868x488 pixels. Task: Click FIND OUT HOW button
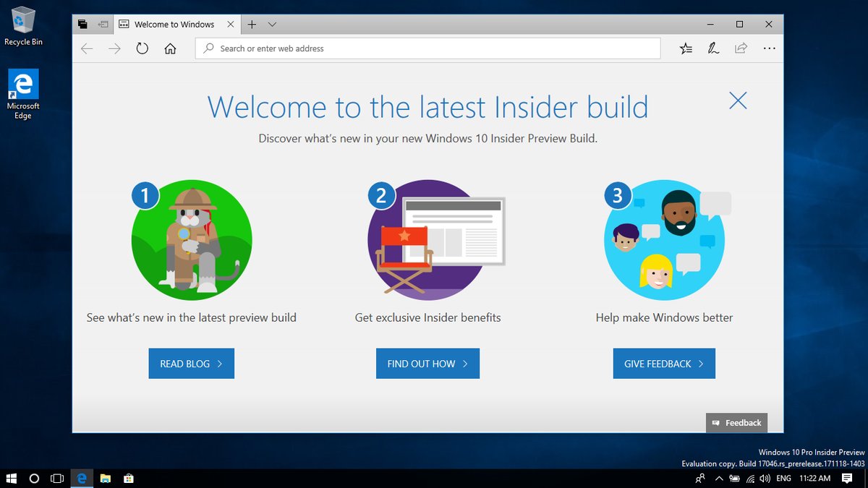[x=427, y=364]
